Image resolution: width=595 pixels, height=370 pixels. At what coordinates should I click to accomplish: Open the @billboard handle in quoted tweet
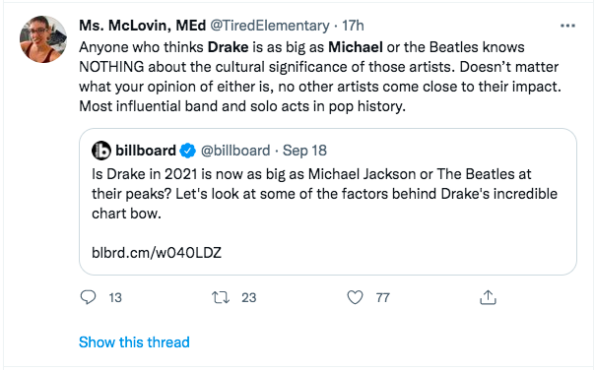[x=235, y=151]
